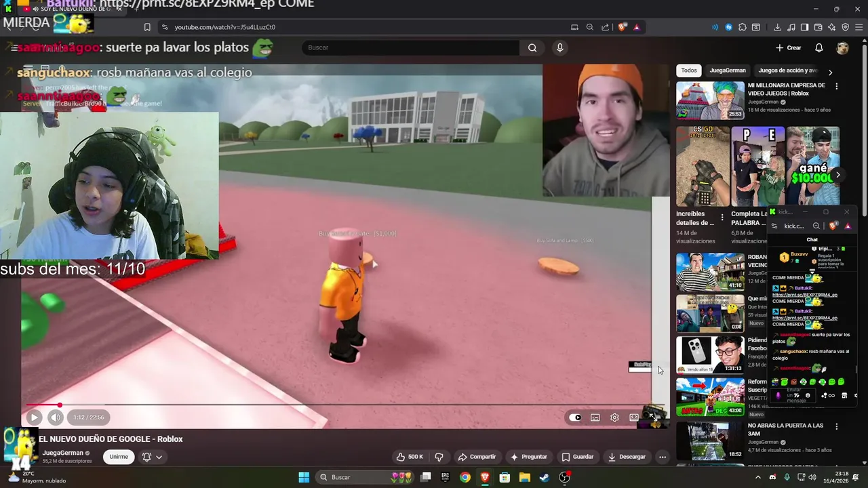Open the Epic Games taskbar icon
Image resolution: width=868 pixels, height=488 pixels.
(445, 477)
